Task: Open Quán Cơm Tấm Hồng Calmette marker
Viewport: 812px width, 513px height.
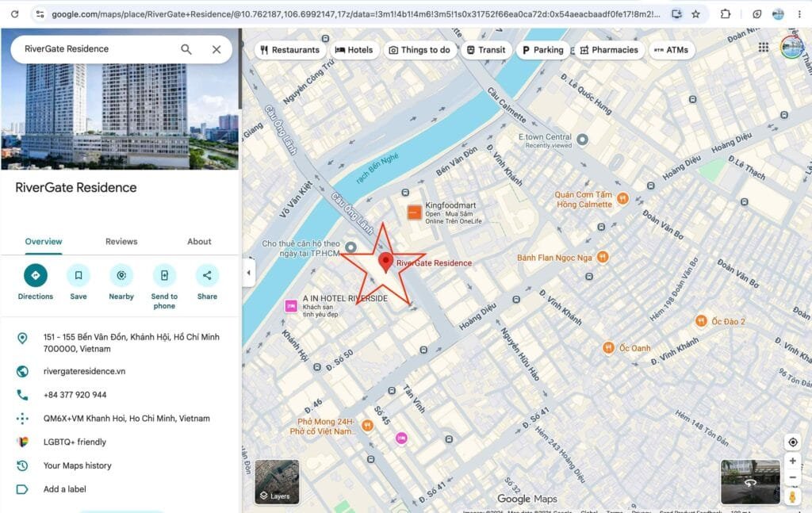Action: click(x=623, y=197)
